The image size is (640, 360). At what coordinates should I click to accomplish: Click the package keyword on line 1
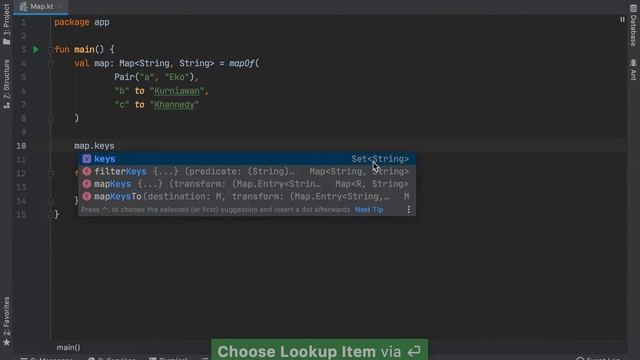pyautogui.click(x=71, y=22)
